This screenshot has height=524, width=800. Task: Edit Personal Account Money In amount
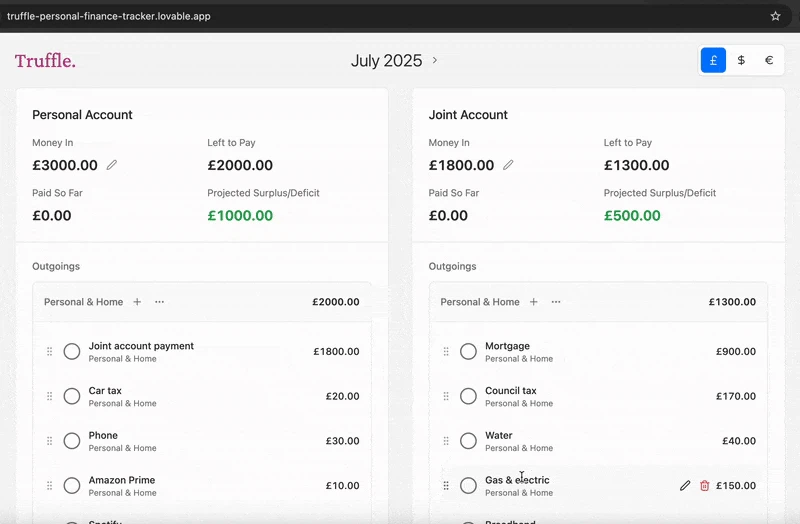[x=112, y=165]
